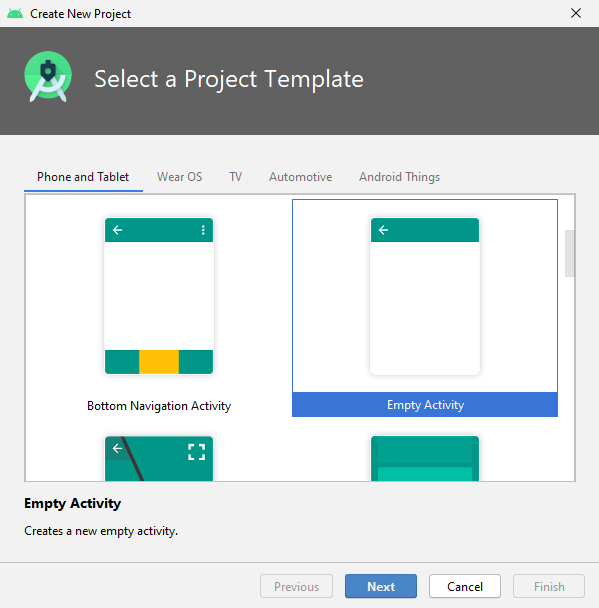Select the Empty Activity template label
Viewport: 599px width, 608px height.
pyautogui.click(x=425, y=405)
